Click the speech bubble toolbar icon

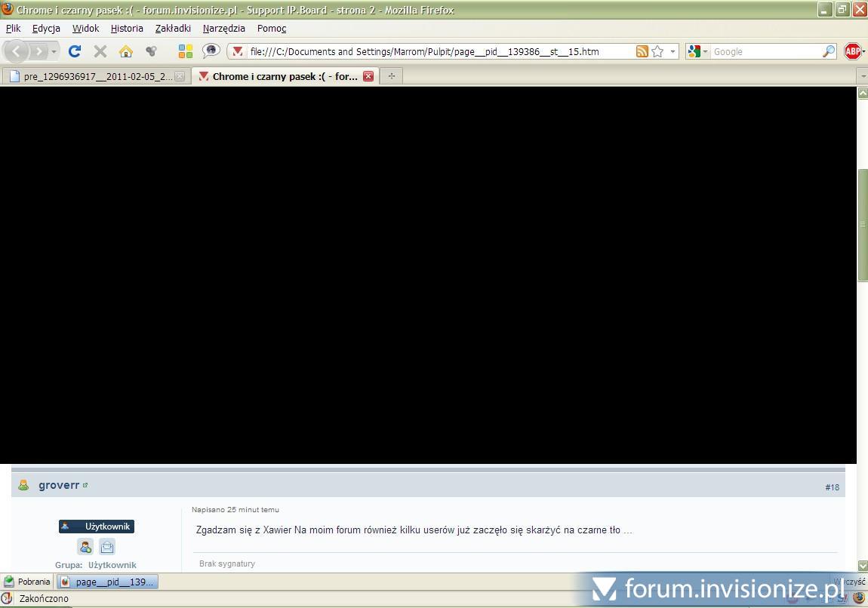point(211,51)
